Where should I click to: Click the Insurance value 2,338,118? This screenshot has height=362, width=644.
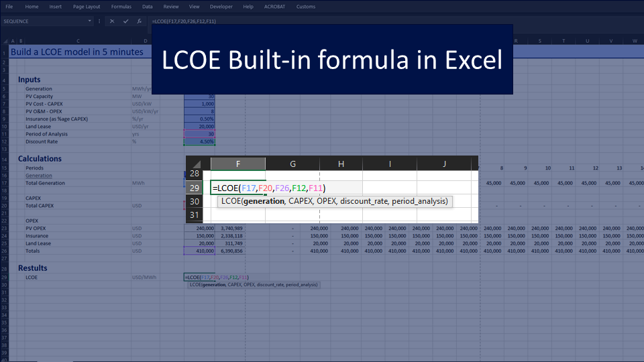point(230,236)
